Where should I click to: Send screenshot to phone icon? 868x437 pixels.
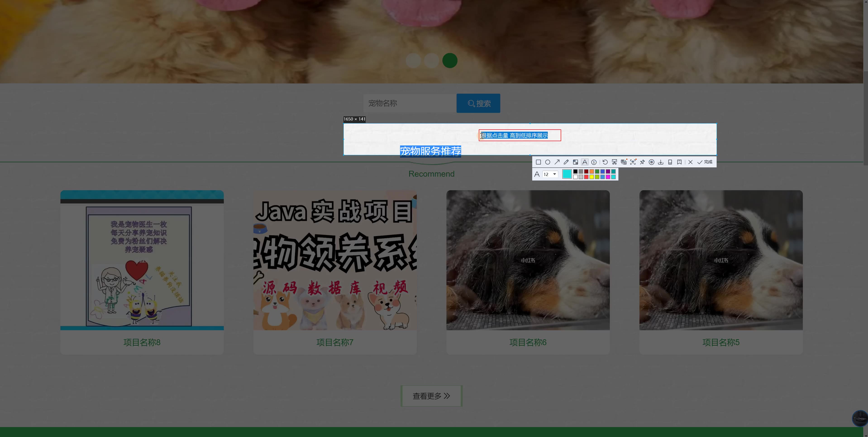tap(670, 162)
